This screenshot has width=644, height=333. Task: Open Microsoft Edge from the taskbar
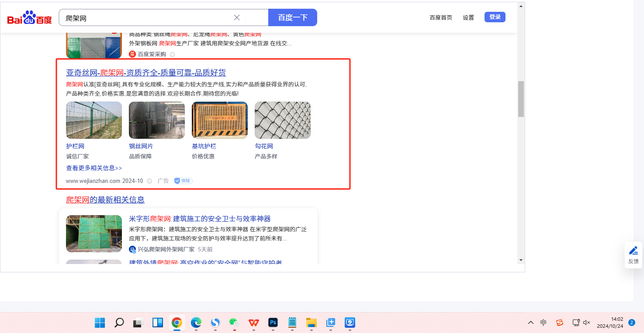click(x=196, y=323)
